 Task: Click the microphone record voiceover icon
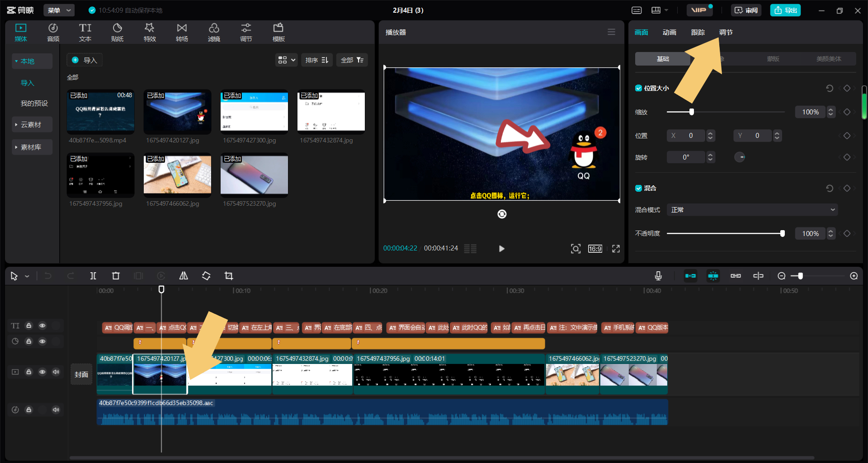pyautogui.click(x=658, y=276)
